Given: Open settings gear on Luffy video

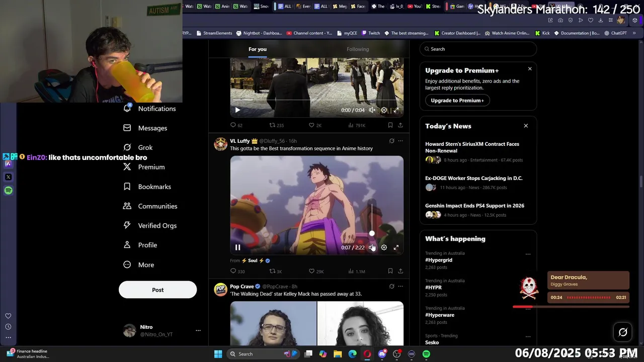Looking at the screenshot, I should point(384,247).
